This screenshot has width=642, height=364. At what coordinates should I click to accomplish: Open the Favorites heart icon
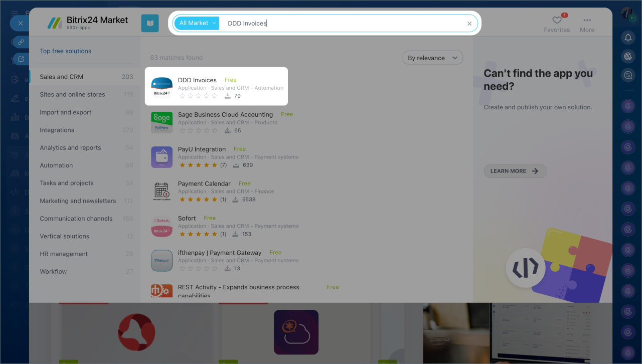coord(557,21)
